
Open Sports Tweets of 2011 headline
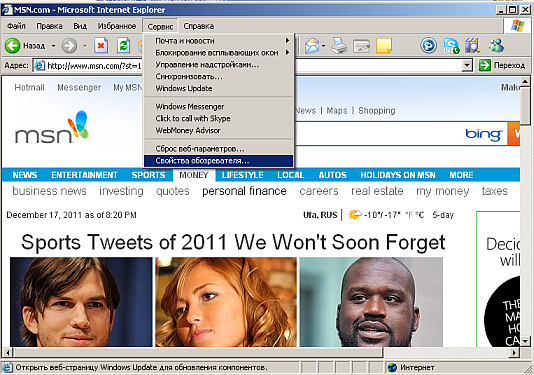(233, 243)
